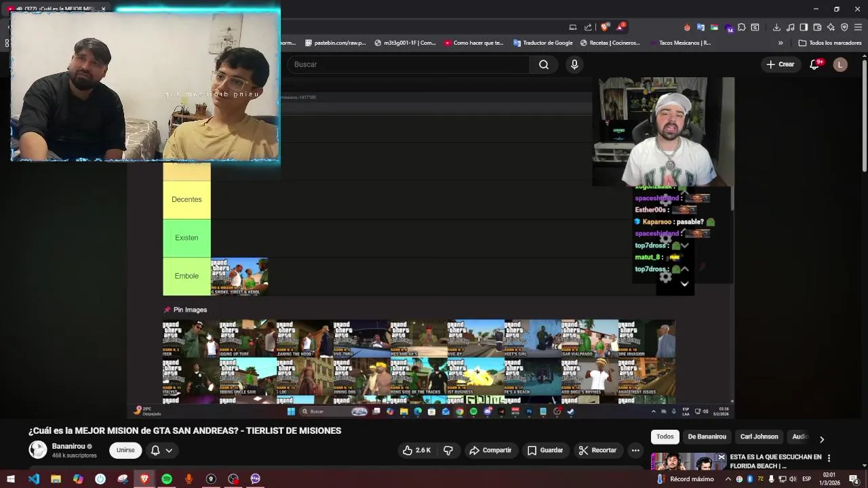Open the Windows notification center icon

coord(854,479)
